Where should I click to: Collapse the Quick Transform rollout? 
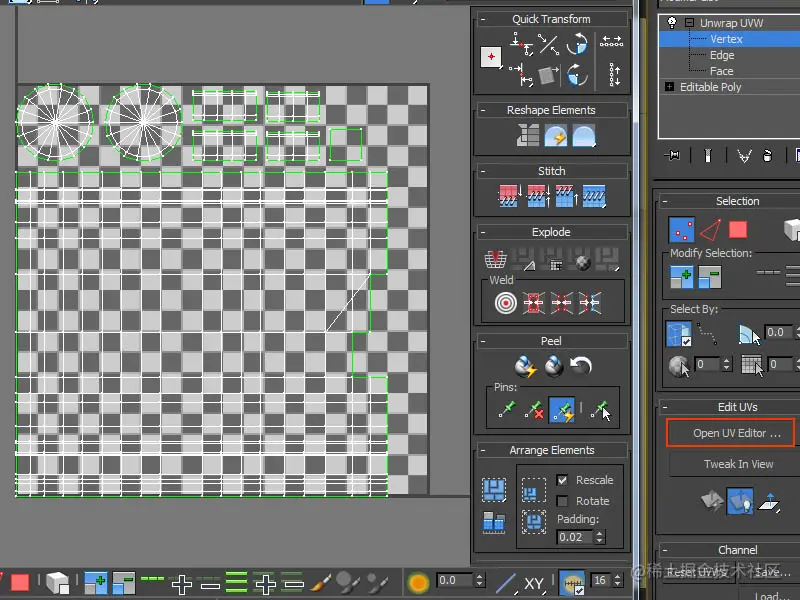(x=483, y=19)
